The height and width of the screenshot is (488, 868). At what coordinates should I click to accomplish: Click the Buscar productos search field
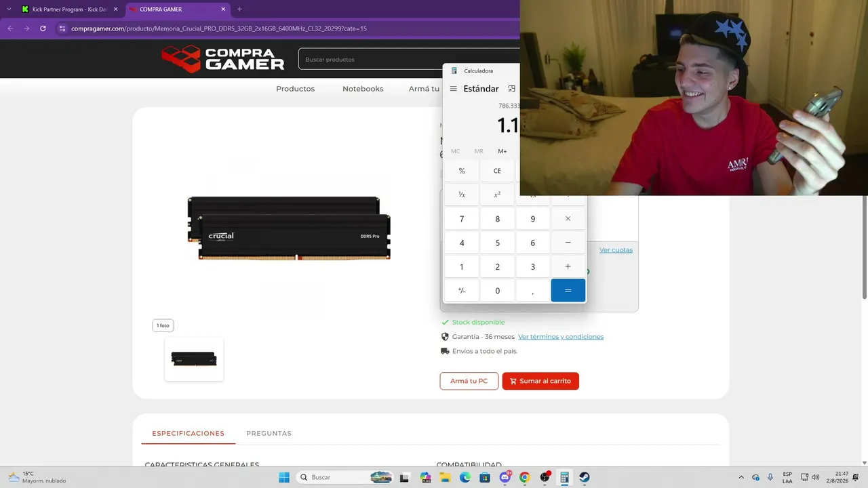[x=409, y=59]
